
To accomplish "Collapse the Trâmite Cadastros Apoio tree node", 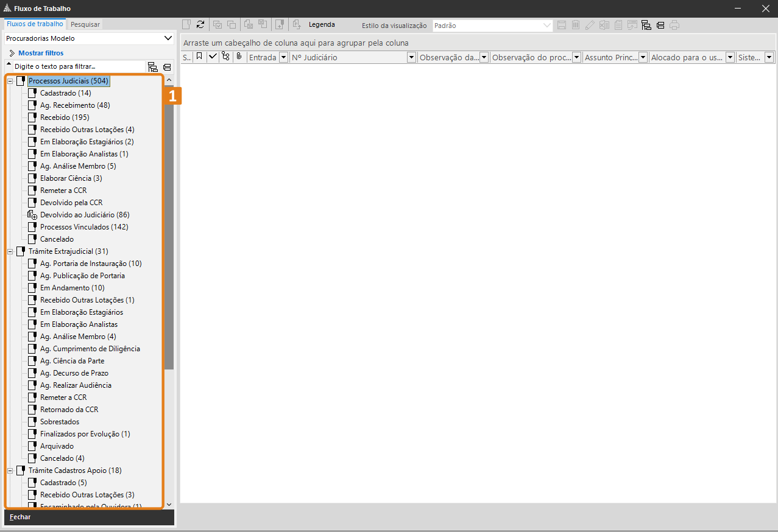I will coord(10,471).
